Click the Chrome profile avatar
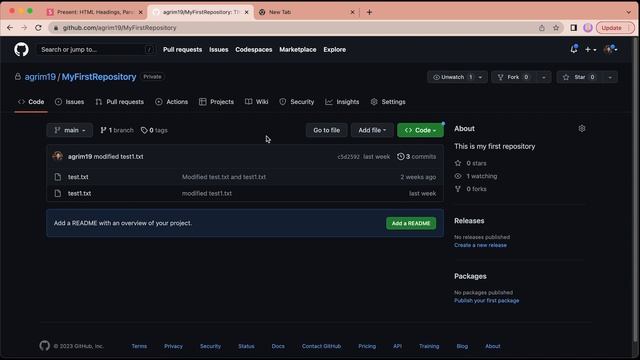The height and width of the screenshot is (360, 640). (588, 28)
